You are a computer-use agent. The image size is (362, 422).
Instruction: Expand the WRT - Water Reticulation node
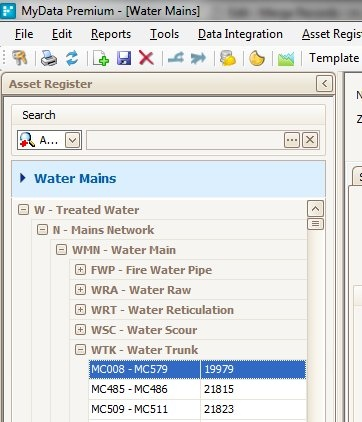(80, 310)
